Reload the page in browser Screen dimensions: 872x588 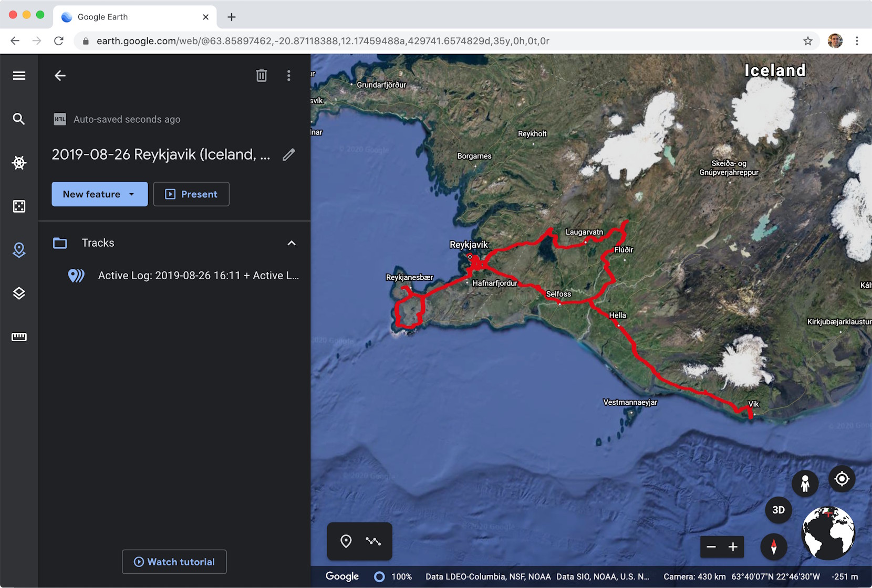click(x=59, y=41)
